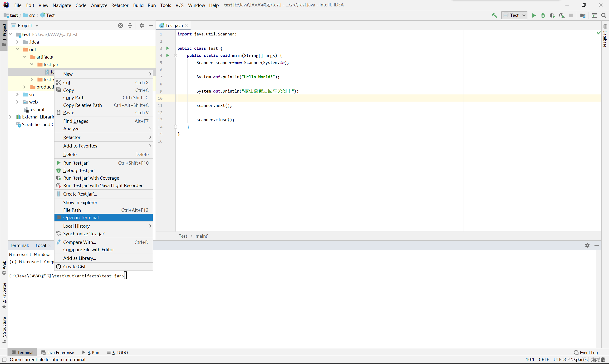Click Run with Coverage toolbar icon
Screen dimensions: 609x364
click(552, 15)
